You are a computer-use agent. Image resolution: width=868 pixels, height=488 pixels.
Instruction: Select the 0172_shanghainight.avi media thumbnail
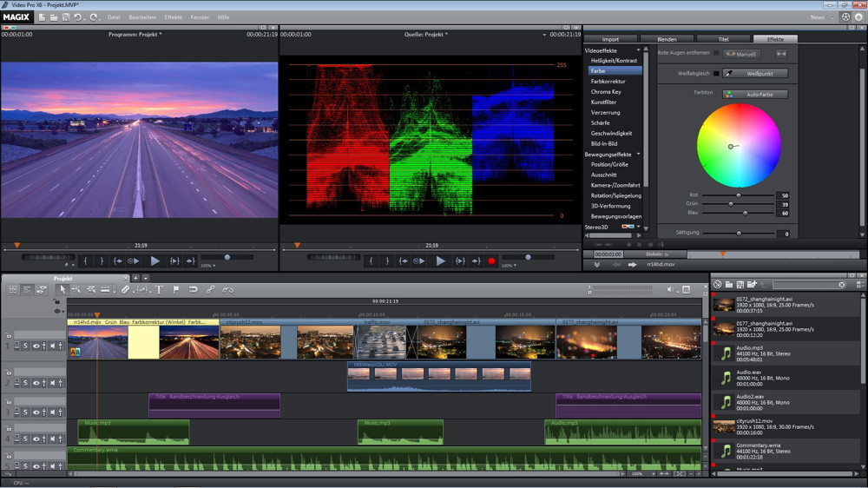[x=724, y=305]
